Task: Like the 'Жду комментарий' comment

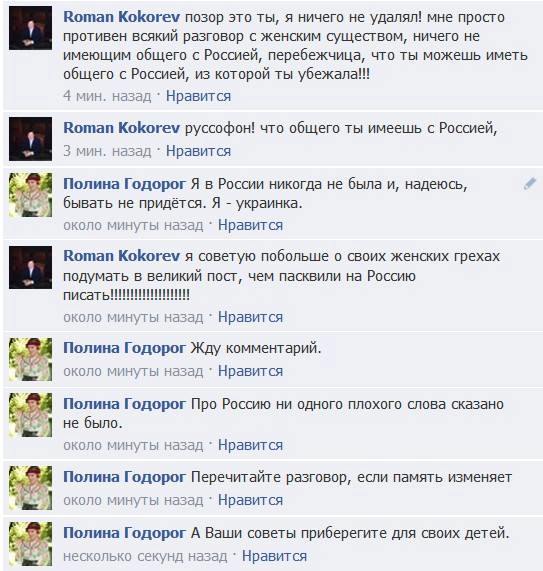Action: tap(251, 371)
